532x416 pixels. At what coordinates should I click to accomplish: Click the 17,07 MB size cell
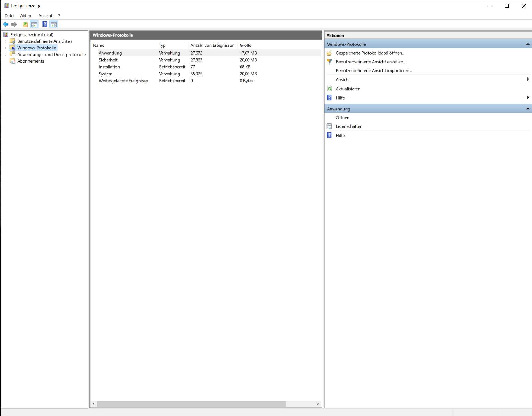tap(248, 53)
